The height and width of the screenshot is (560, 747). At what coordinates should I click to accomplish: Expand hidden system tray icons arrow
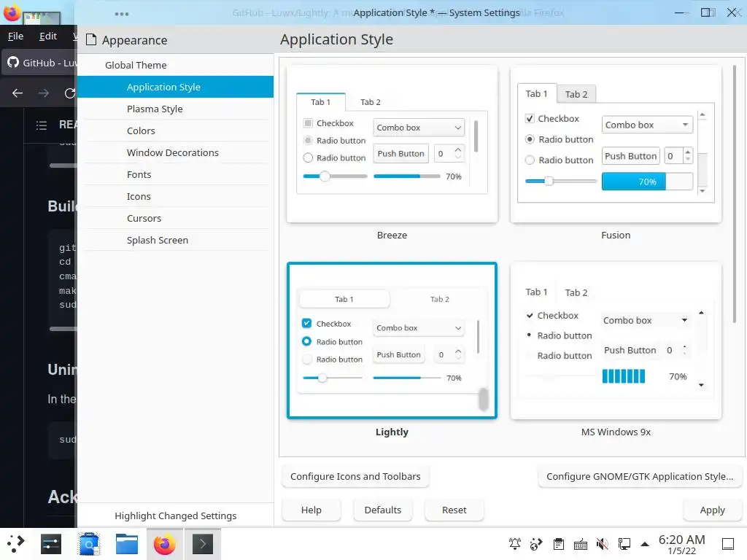[645, 544]
